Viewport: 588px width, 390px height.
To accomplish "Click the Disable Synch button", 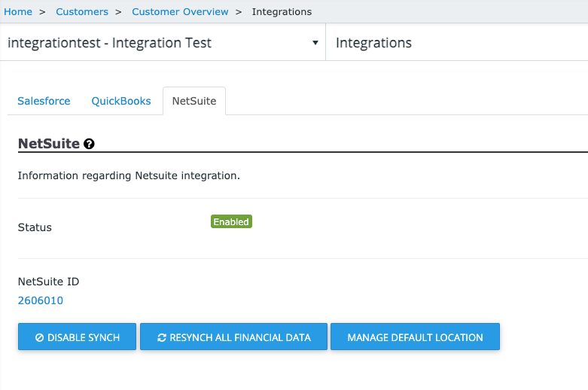I will click(x=77, y=337).
